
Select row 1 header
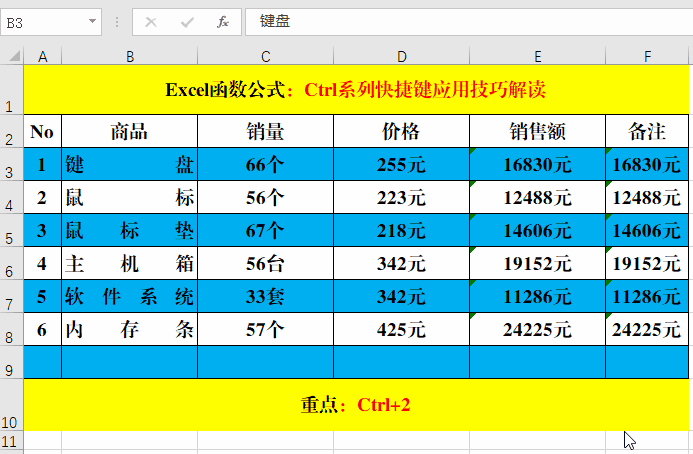coord(11,90)
